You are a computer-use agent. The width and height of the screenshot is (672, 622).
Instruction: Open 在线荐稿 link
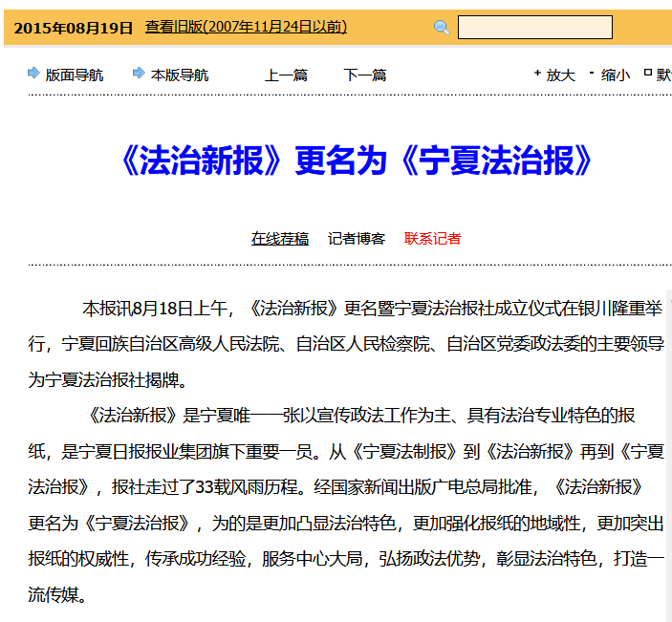280,239
